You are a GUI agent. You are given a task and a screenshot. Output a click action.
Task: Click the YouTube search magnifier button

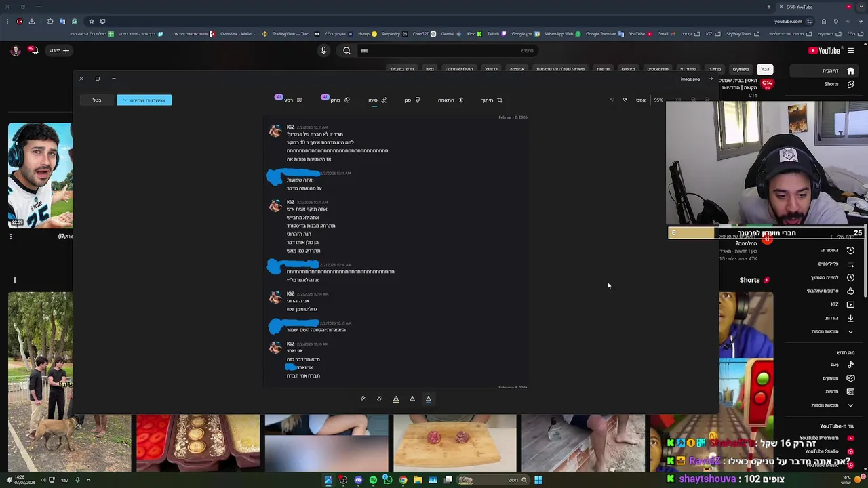pos(347,50)
